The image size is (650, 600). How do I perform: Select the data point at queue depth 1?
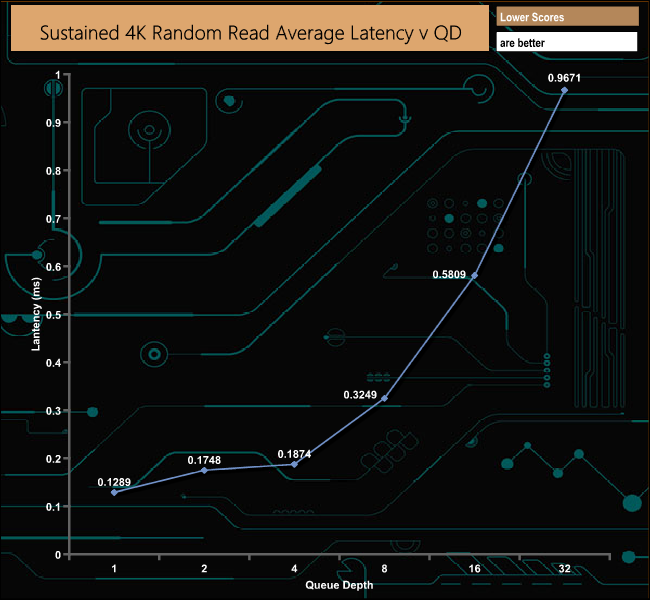pos(114,492)
